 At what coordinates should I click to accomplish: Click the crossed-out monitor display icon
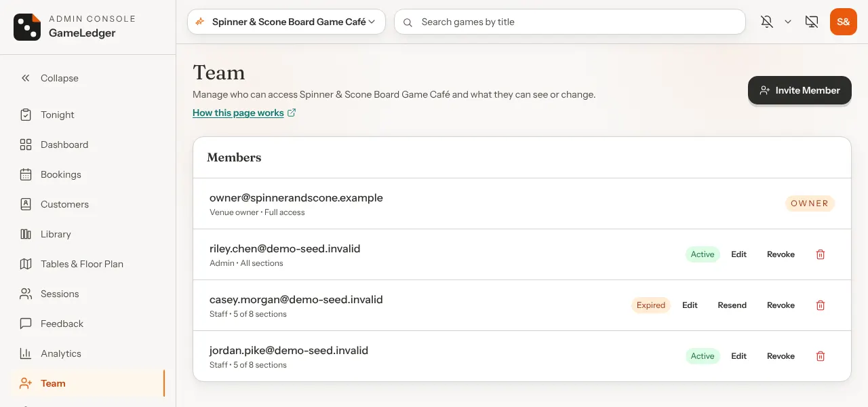tap(812, 22)
